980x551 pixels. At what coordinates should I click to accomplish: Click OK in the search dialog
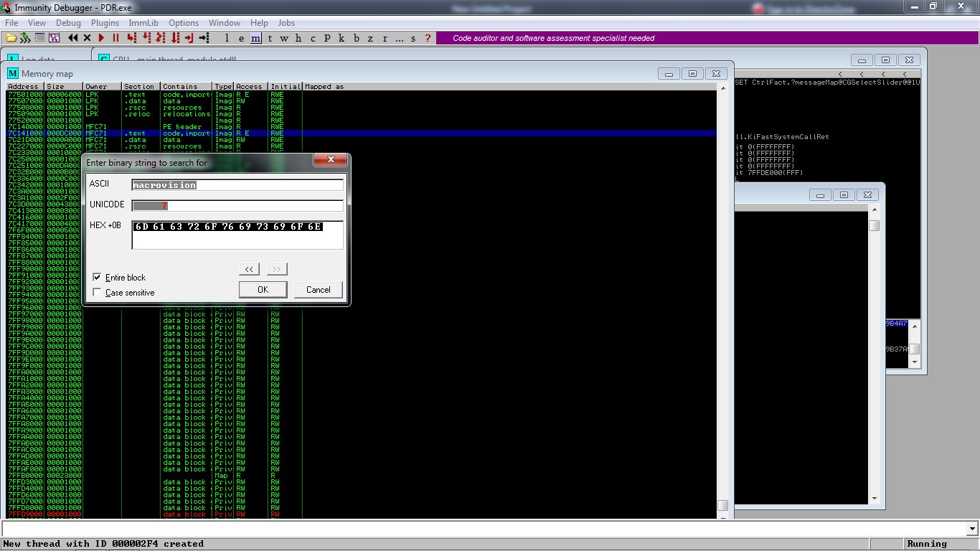pos(263,290)
